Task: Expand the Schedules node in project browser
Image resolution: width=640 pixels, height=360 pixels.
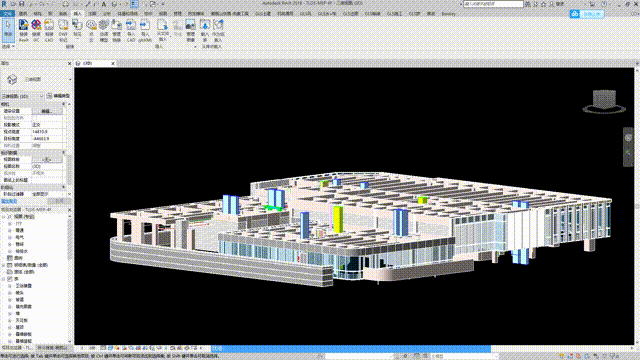Action: tap(4, 265)
